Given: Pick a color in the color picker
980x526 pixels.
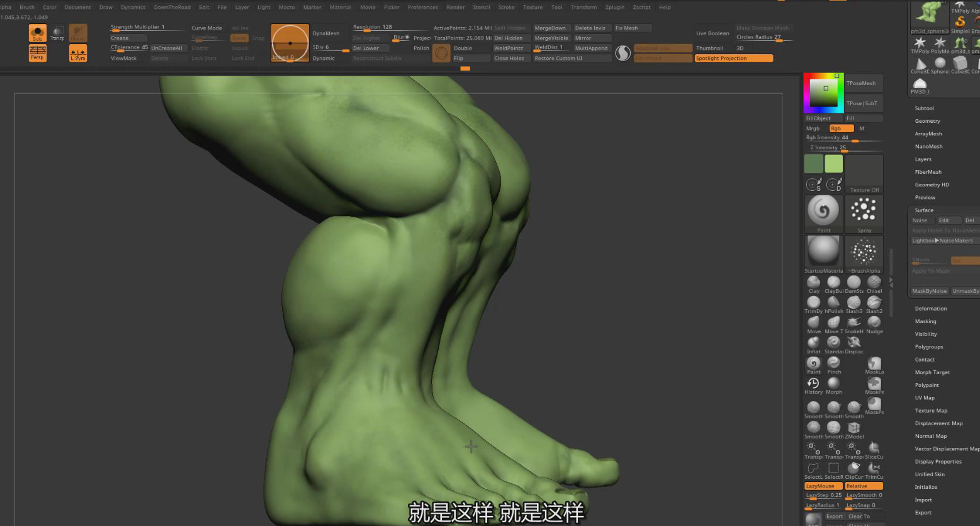Looking at the screenshot, I should pos(823,93).
